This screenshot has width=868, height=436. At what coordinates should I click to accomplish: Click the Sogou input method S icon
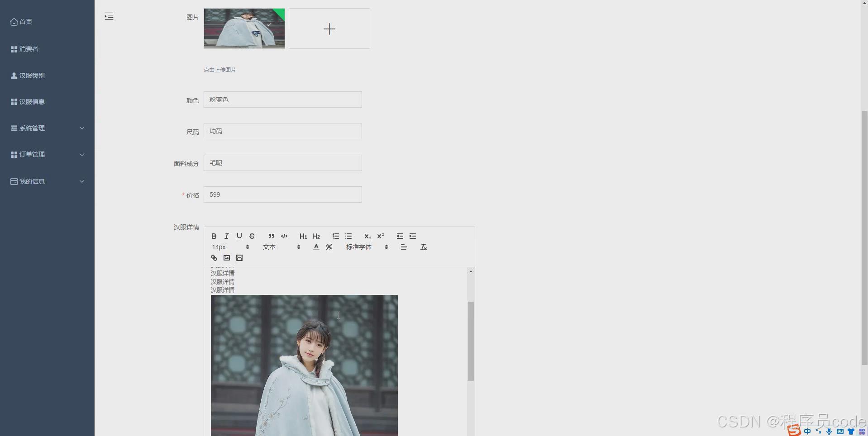pos(794,431)
